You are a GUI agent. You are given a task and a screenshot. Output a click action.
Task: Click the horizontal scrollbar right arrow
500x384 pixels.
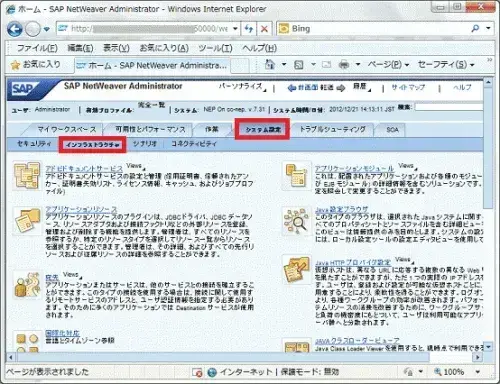click(478, 357)
